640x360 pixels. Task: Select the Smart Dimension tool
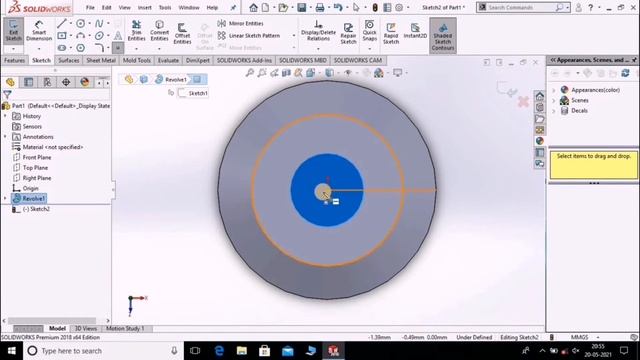tap(39, 31)
